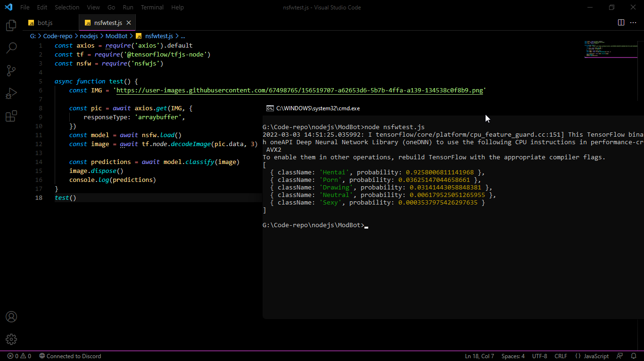The width and height of the screenshot is (644, 361).
Task: Click the Accounts icon in activity bar
Action: [x=11, y=317]
